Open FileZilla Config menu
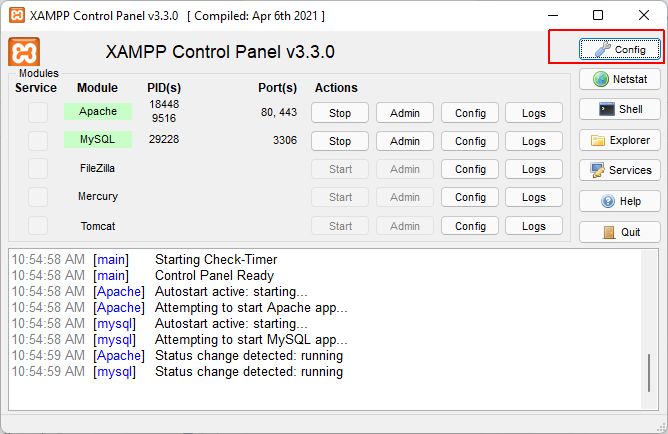 point(470,169)
